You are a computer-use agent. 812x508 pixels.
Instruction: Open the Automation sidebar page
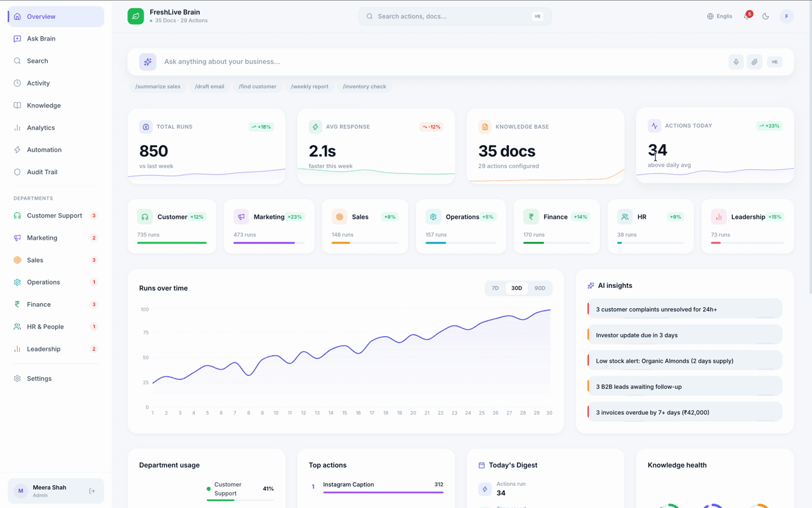tap(56, 150)
